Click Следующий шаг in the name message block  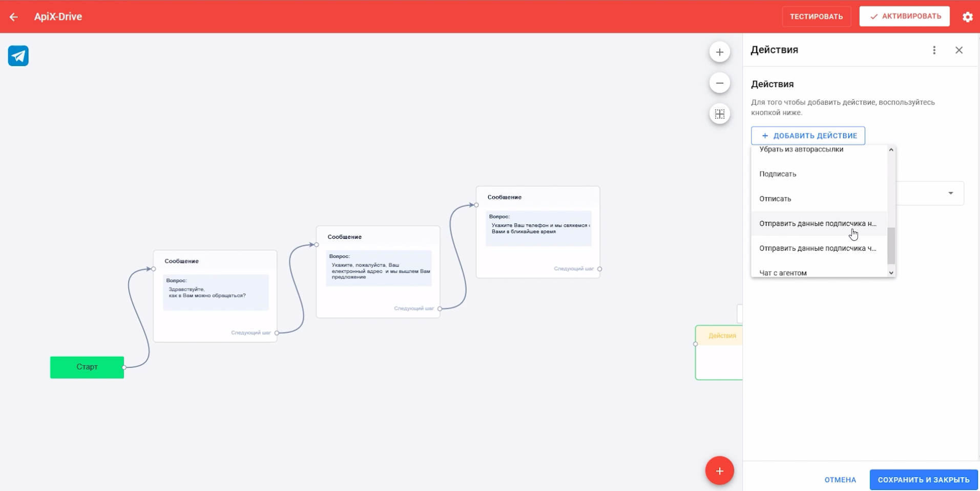click(251, 333)
